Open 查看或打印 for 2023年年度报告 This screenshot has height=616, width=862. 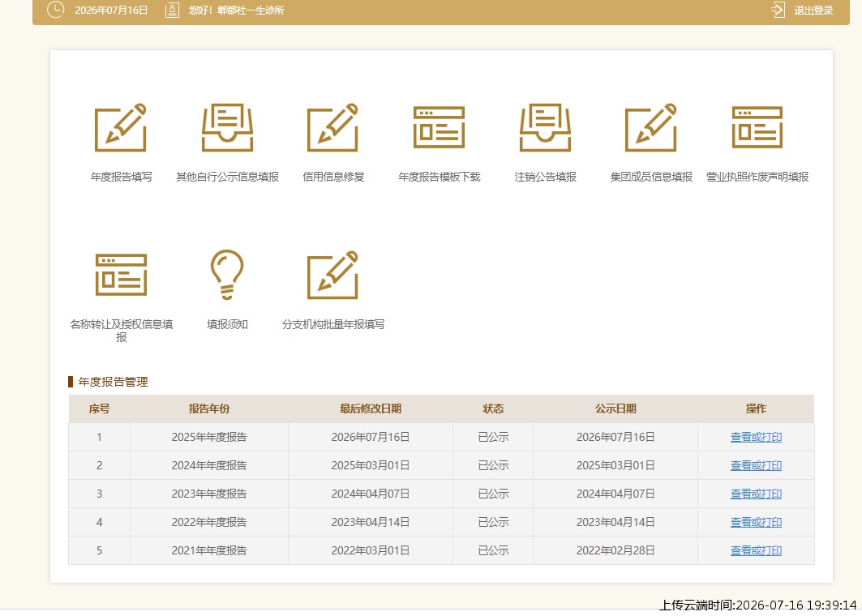click(x=756, y=494)
